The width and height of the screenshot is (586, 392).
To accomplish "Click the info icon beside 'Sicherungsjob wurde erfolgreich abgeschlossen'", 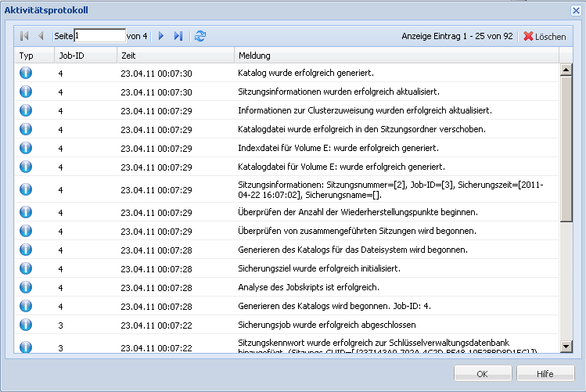I will [26, 324].
